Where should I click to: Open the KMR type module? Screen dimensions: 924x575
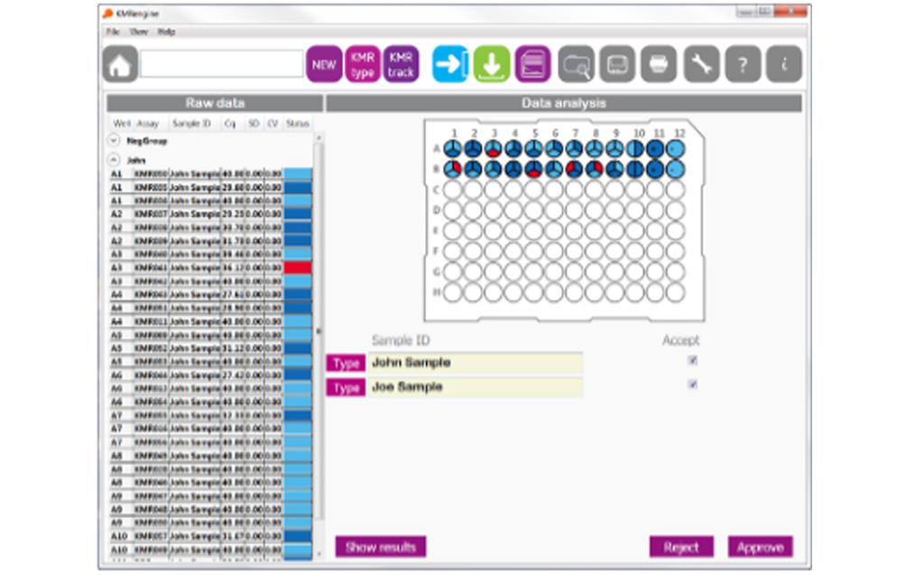362,64
